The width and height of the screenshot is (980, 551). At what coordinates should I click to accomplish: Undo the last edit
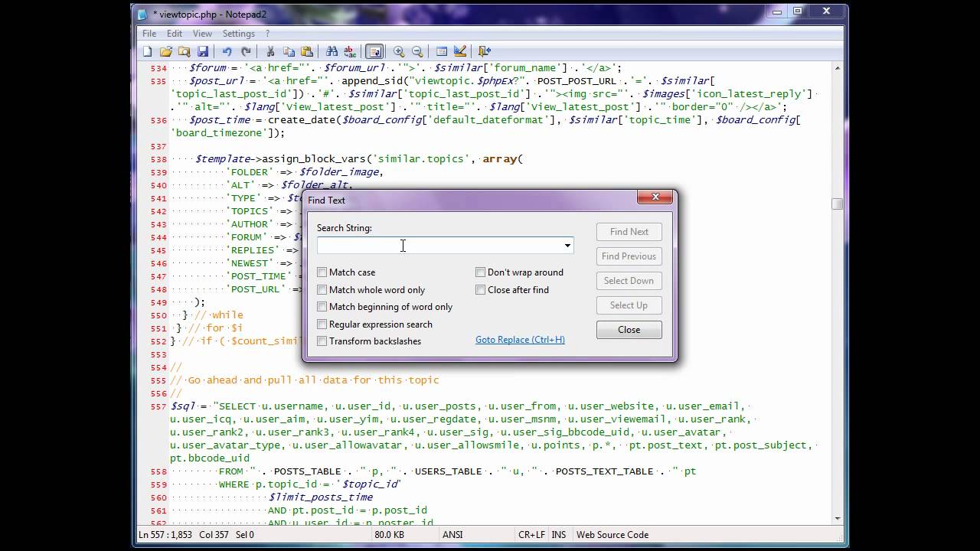tap(227, 51)
